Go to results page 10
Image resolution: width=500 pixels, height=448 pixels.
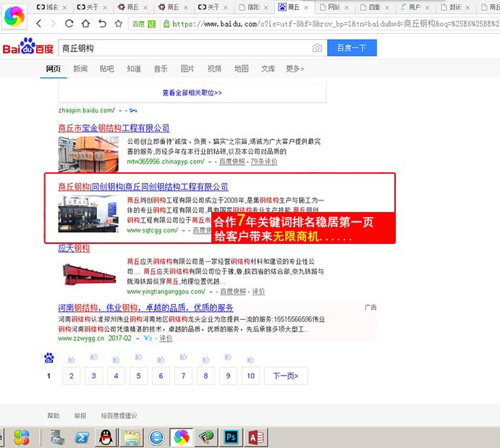tap(250, 376)
